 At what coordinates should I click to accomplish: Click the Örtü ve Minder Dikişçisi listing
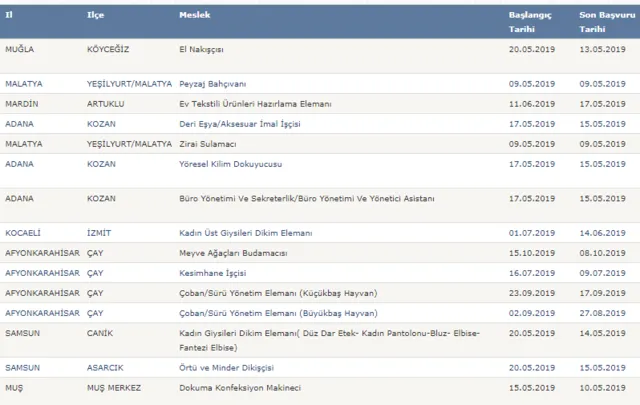pos(226,367)
